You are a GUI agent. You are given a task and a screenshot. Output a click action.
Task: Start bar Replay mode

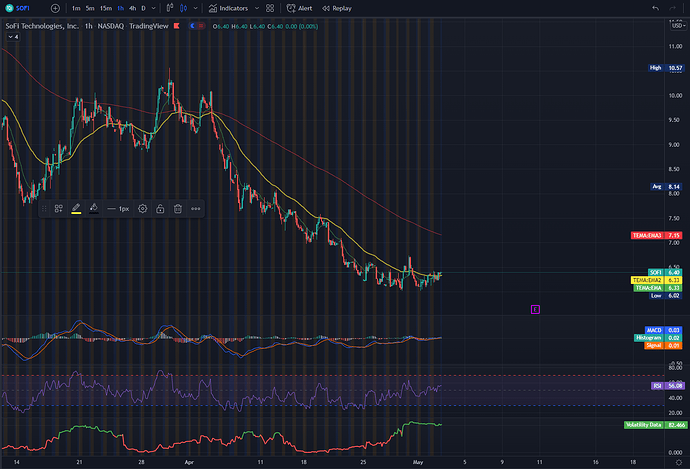pyautogui.click(x=337, y=8)
